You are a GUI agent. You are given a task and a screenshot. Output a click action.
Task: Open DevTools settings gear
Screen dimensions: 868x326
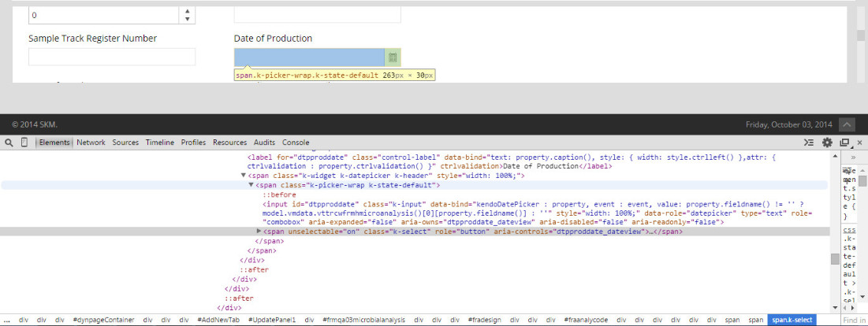click(827, 143)
